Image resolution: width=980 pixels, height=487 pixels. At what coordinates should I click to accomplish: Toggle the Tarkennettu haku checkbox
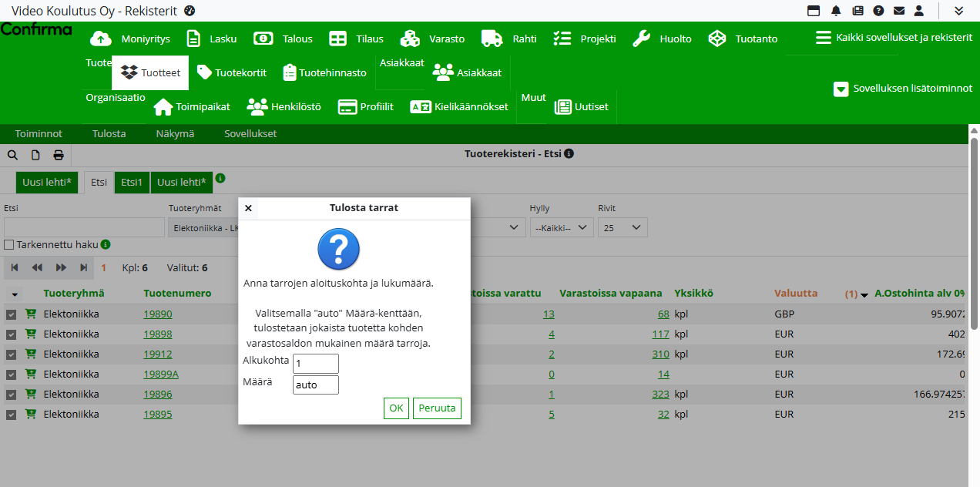9,244
